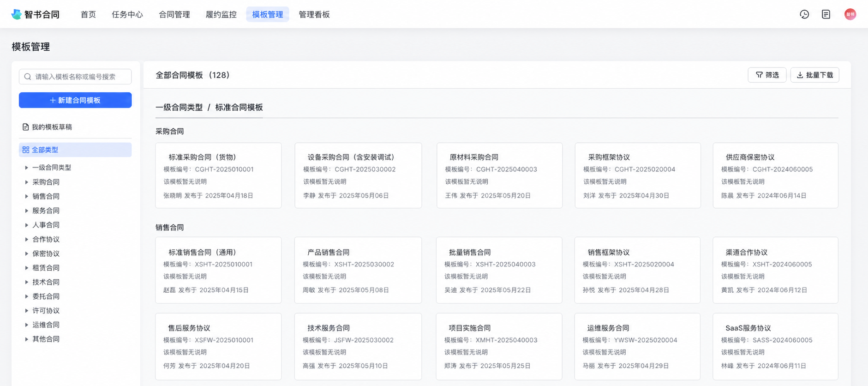The image size is (868, 386).
Task: Open the 采购框架协议 template card
Action: (638, 175)
